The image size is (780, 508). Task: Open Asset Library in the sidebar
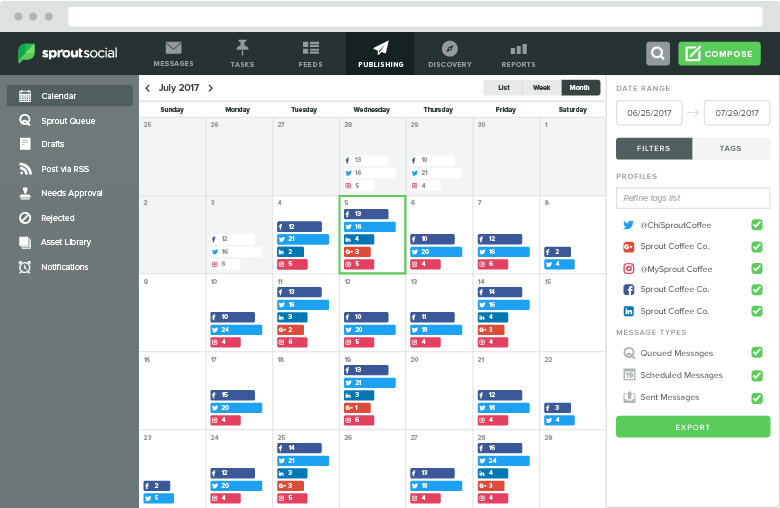point(70,242)
